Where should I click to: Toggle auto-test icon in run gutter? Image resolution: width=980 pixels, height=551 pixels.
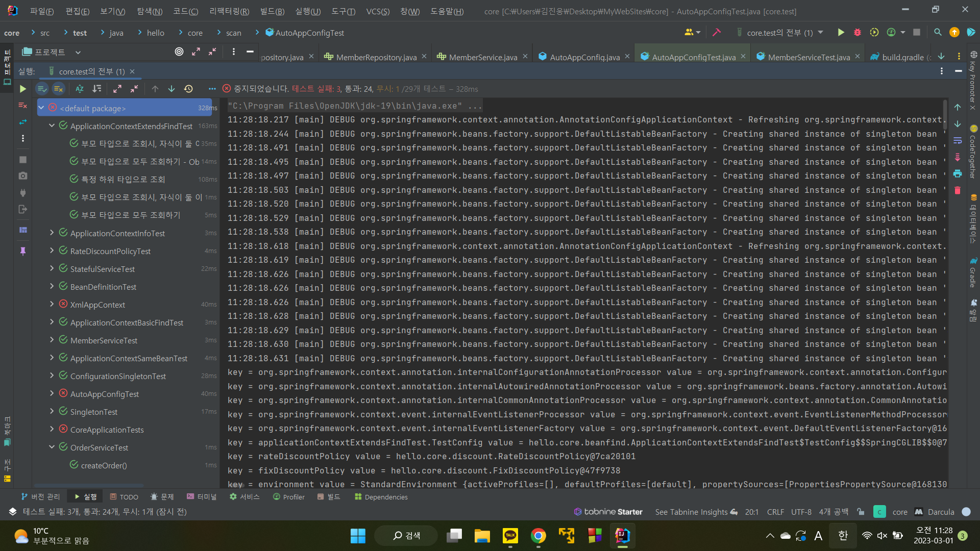[22, 122]
